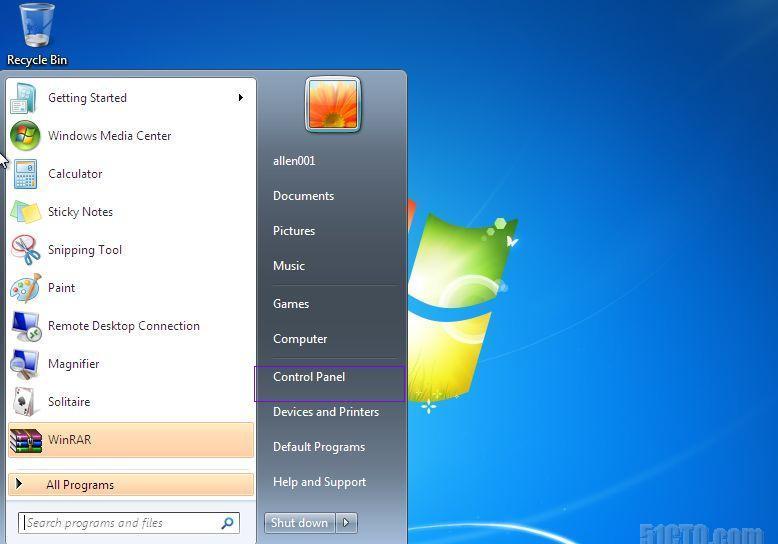Click the Shut down button
778x544 pixels.
pyautogui.click(x=300, y=523)
